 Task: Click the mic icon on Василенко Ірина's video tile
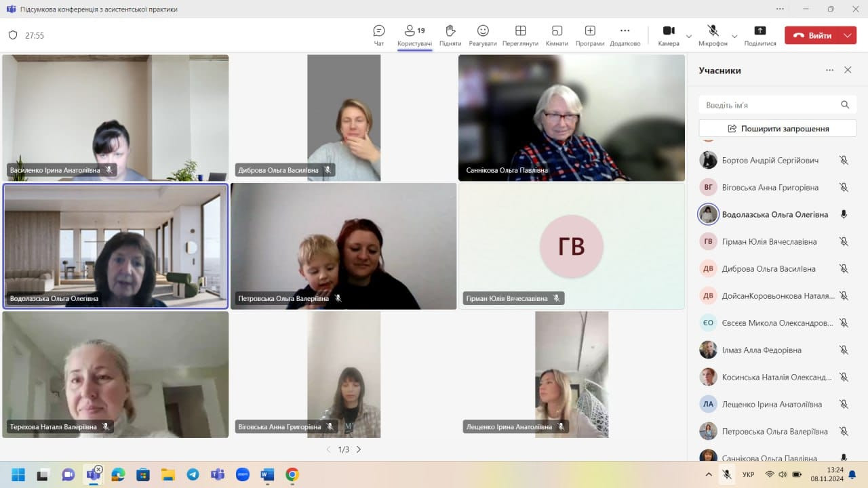[x=108, y=170]
